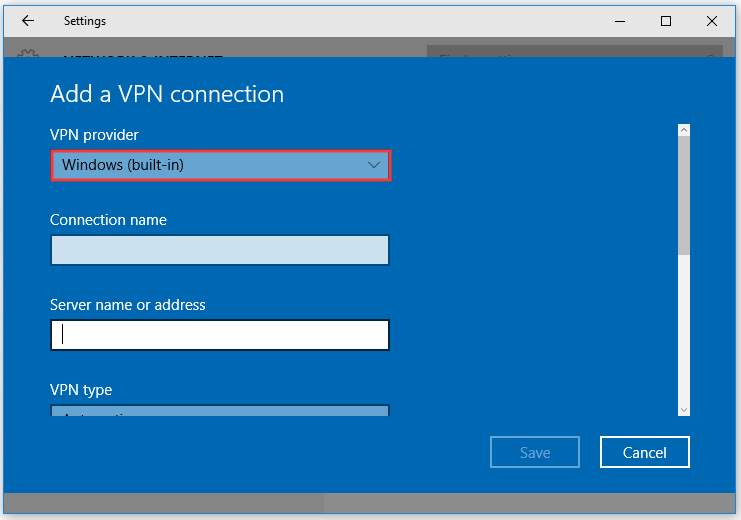Click the Server name or address label
The image size is (741, 520).
(128, 305)
